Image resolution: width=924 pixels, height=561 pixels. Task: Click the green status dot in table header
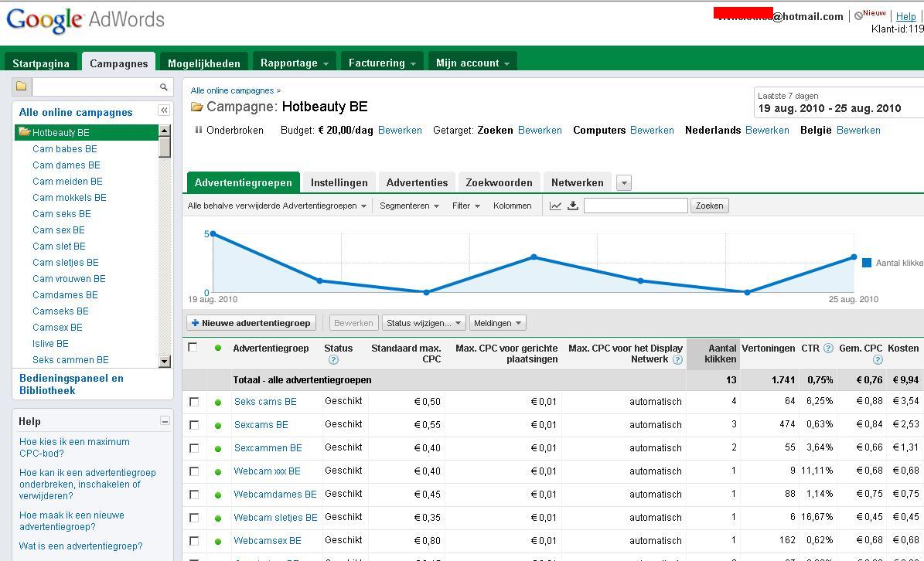[x=218, y=348]
